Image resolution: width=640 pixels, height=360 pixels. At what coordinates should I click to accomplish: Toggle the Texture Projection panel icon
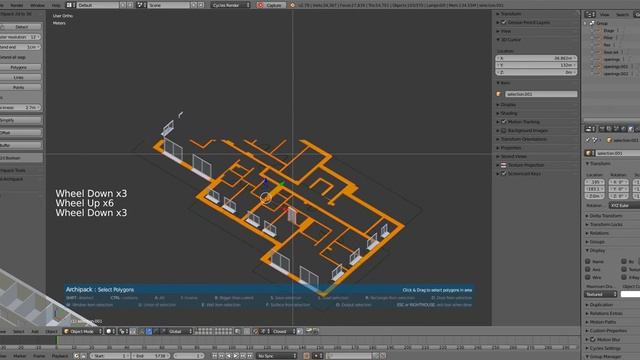coord(504,165)
